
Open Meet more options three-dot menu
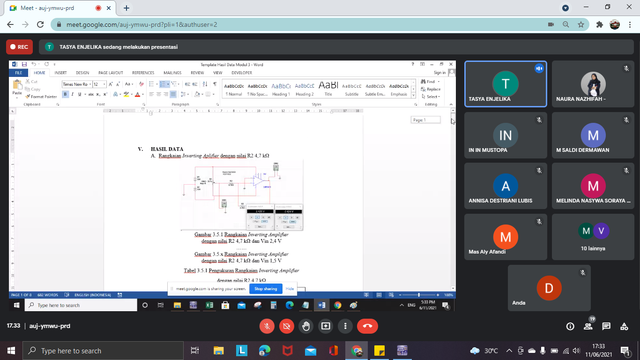click(x=345, y=326)
